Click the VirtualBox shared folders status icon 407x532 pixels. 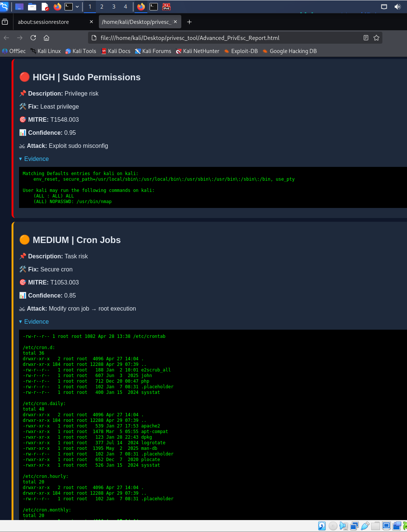(x=376, y=526)
